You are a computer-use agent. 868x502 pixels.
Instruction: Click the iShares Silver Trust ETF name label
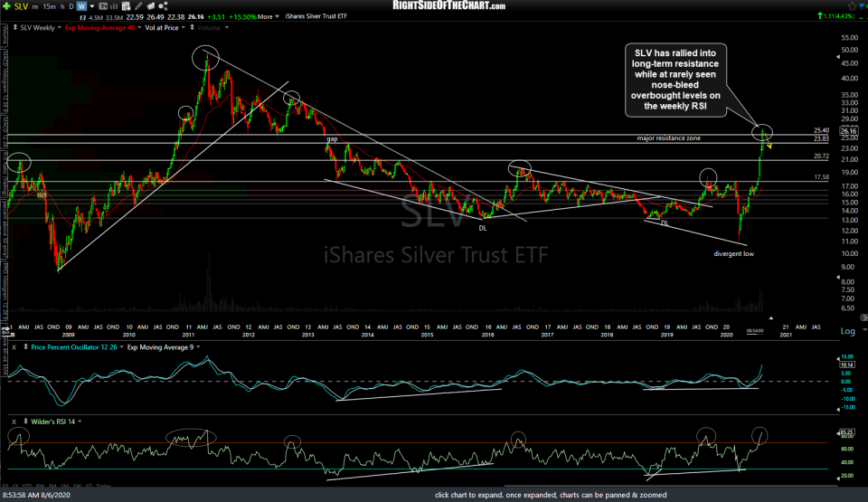click(316, 16)
